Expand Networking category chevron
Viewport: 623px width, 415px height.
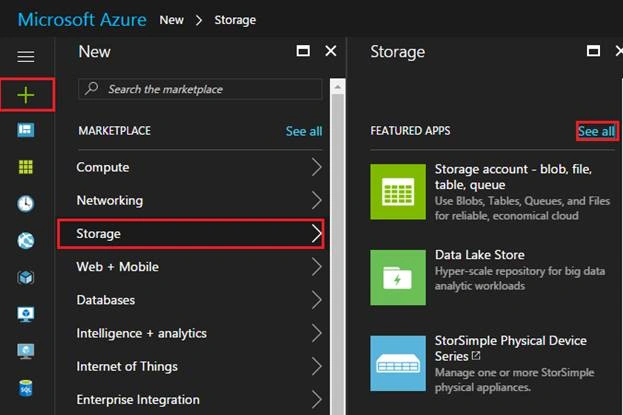(317, 200)
